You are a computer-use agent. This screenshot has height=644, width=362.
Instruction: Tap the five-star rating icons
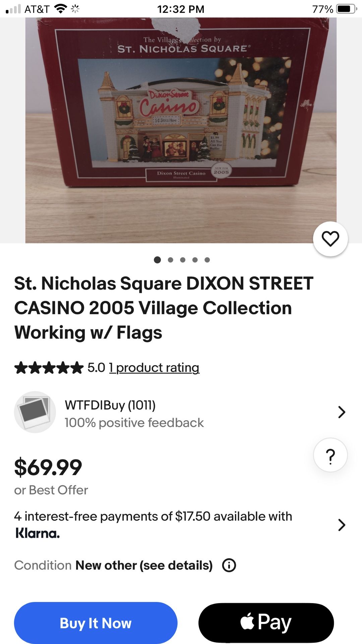[x=49, y=368]
